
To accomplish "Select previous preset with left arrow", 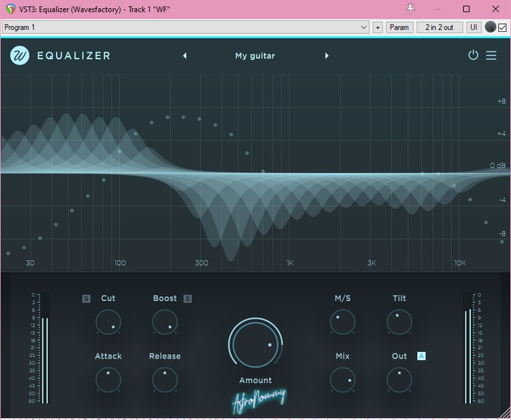I will [185, 56].
